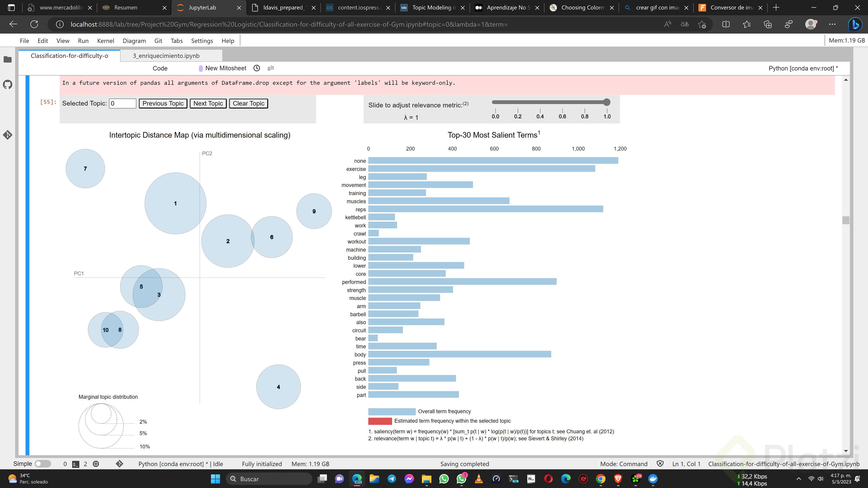Open the Code cell type dropdown

pyautogui.click(x=160, y=68)
